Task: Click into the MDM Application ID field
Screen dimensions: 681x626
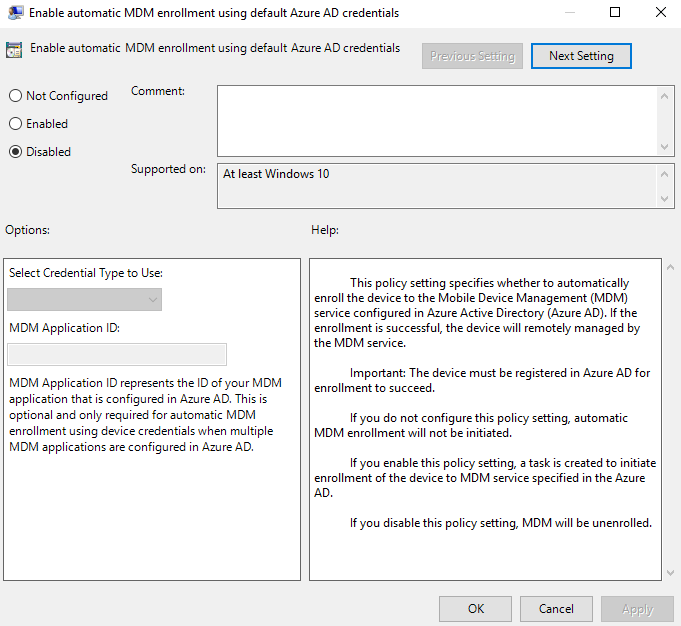Action: (117, 354)
